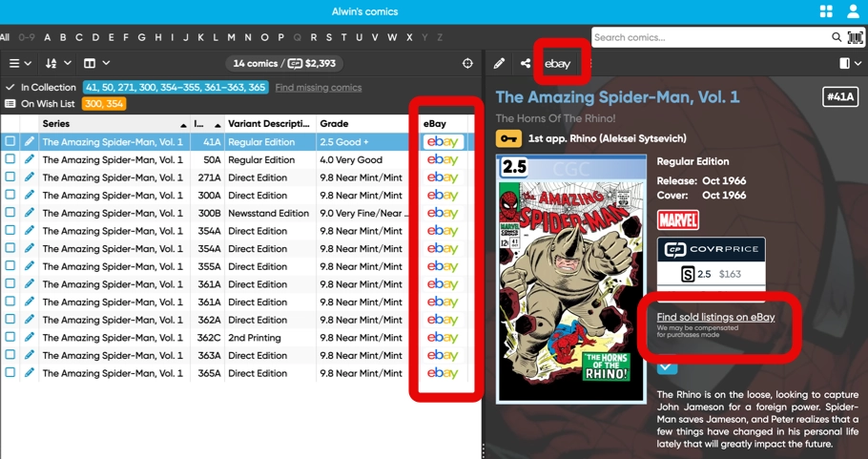The image size is (868, 459).
Task: Click the orange Wish List issues badge
Action: click(104, 104)
